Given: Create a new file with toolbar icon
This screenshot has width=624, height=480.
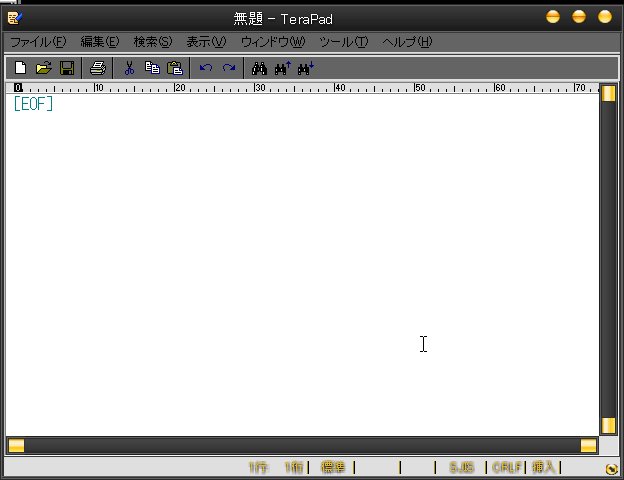Looking at the screenshot, I should 20,68.
